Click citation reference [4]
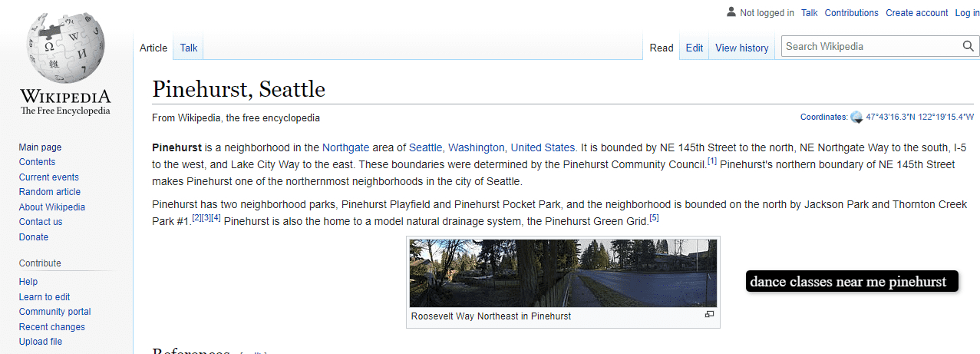The height and width of the screenshot is (354, 980). [216, 218]
